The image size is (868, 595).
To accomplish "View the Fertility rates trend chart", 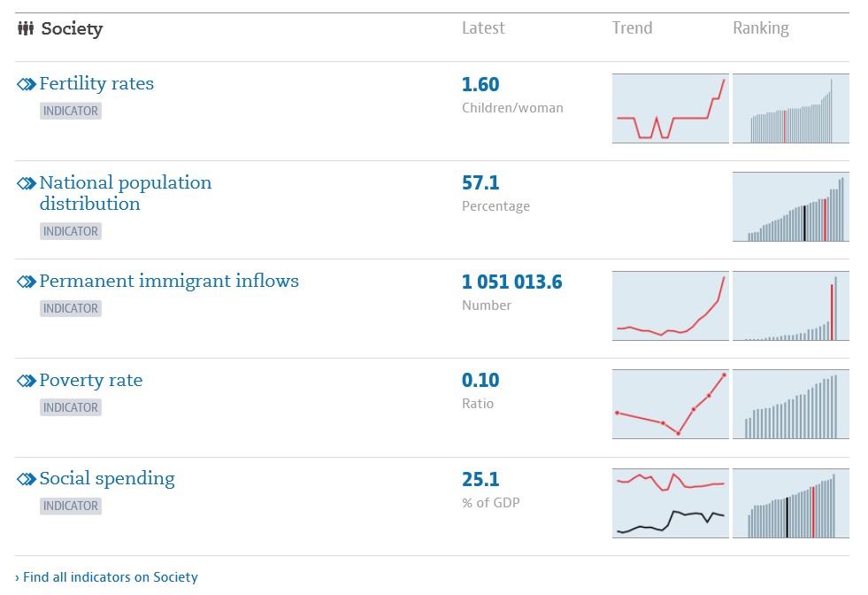I will click(x=670, y=108).
